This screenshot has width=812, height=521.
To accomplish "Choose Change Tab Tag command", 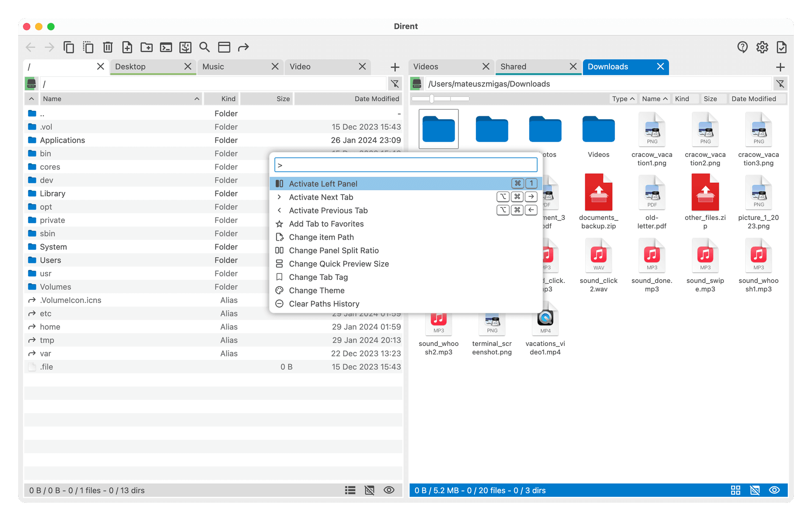I will coord(406,277).
